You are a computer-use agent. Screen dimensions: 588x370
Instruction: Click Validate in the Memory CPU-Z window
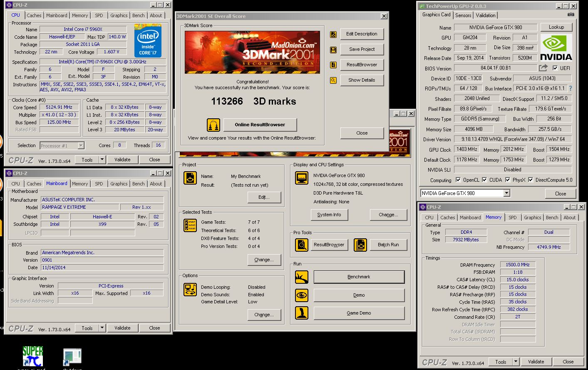pos(536,362)
